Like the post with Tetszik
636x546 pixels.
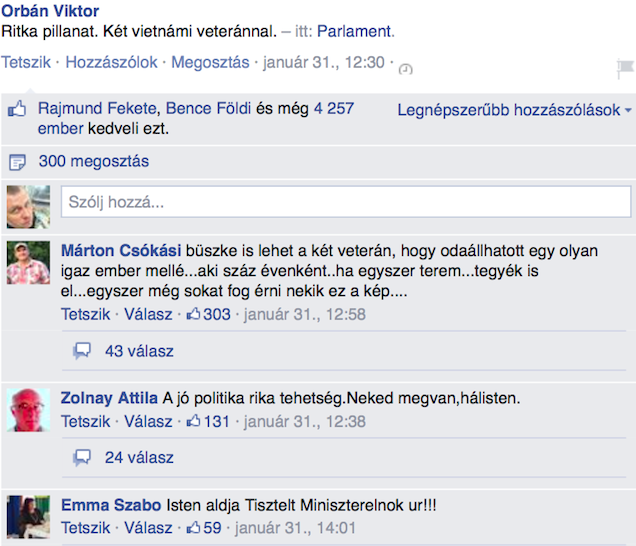[26, 62]
